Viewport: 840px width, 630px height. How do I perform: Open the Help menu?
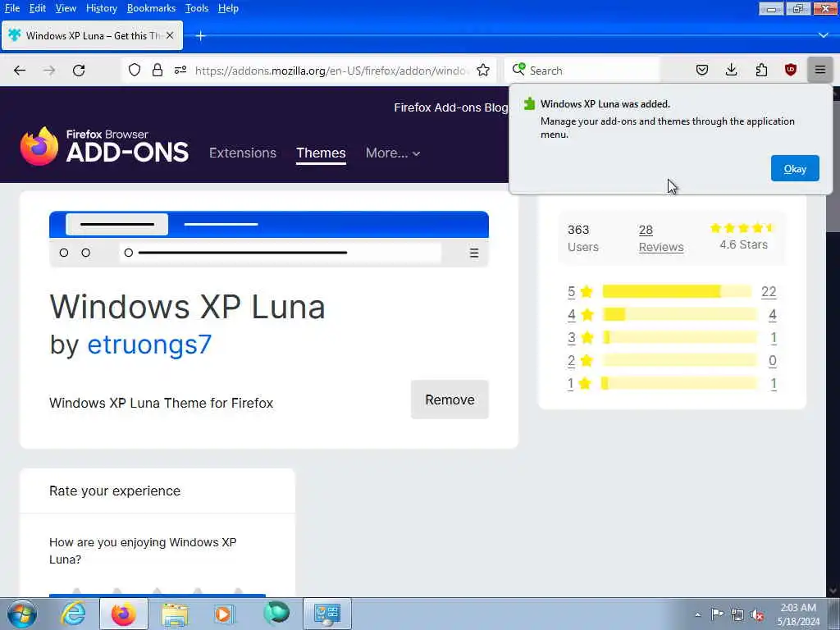228,8
